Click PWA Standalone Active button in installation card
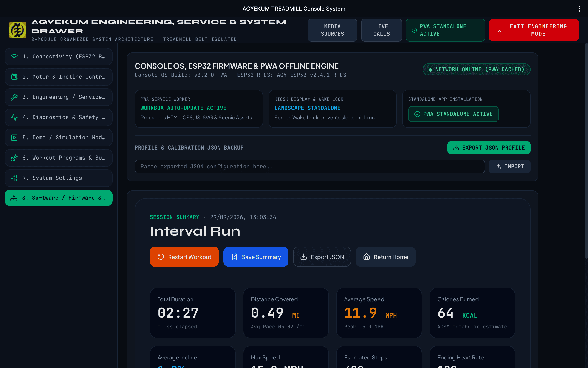 (x=453, y=114)
